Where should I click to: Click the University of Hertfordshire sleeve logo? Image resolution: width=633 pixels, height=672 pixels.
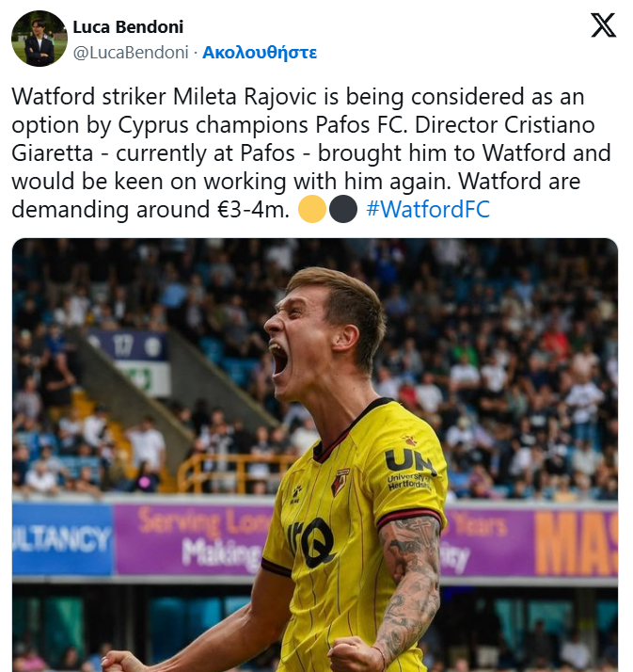click(x=409, y=470)
